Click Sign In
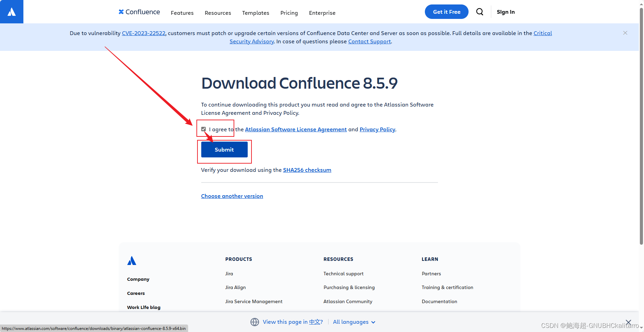This screenshot has height=332, width=644. 506,12
